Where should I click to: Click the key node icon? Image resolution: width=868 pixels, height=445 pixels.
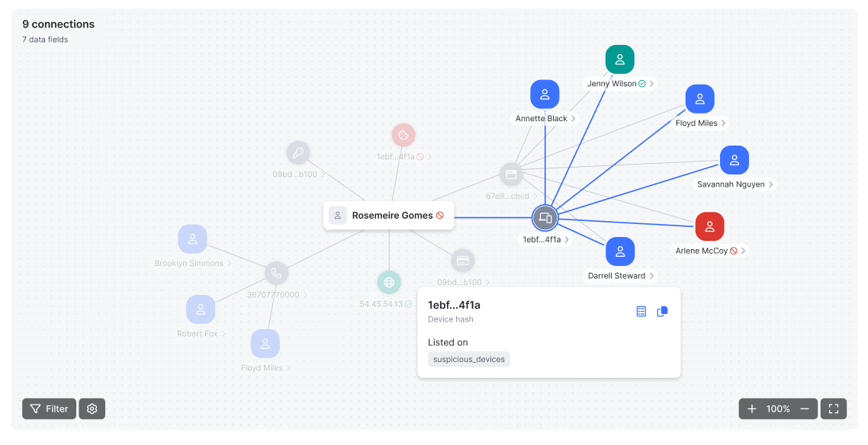pyautogui.click(x=298, y=153)
